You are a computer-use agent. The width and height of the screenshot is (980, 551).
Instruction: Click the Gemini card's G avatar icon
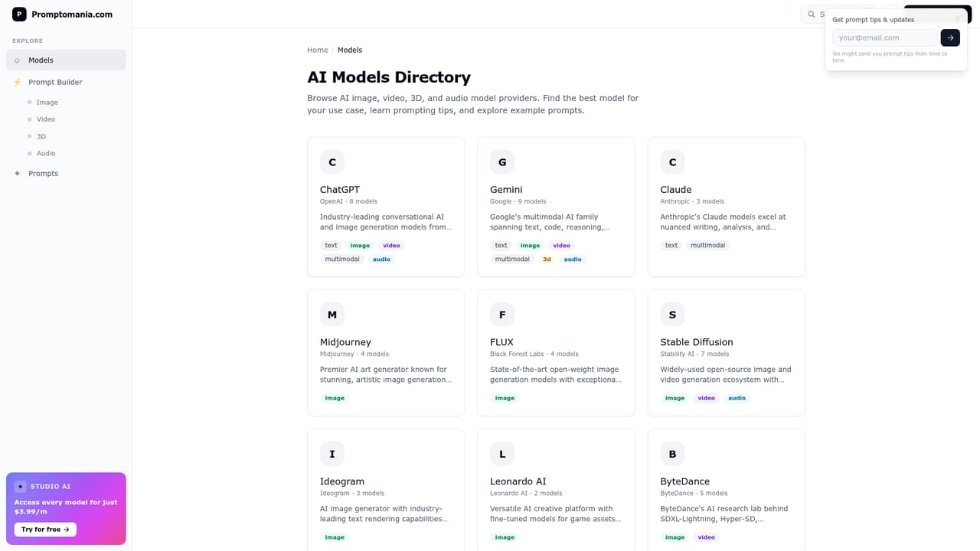(502, 162)
